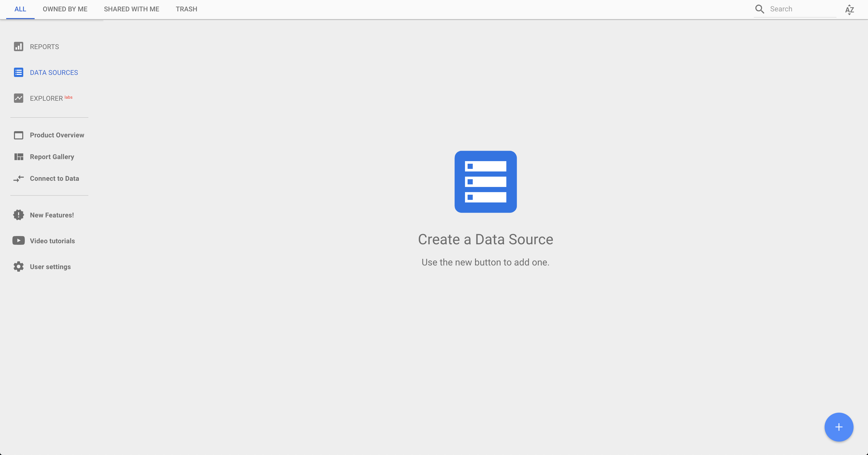Open the Video tutorials link

pos(52,241)
